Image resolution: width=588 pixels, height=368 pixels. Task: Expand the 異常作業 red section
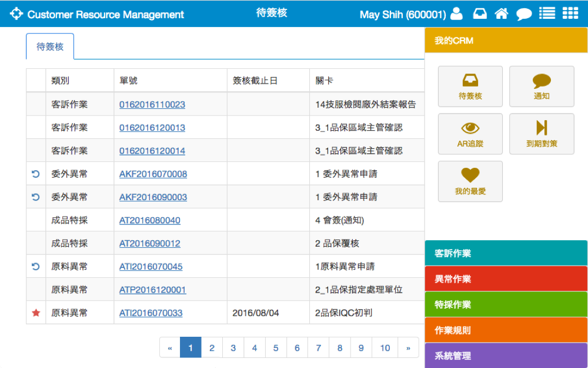(x=506, y=279)
